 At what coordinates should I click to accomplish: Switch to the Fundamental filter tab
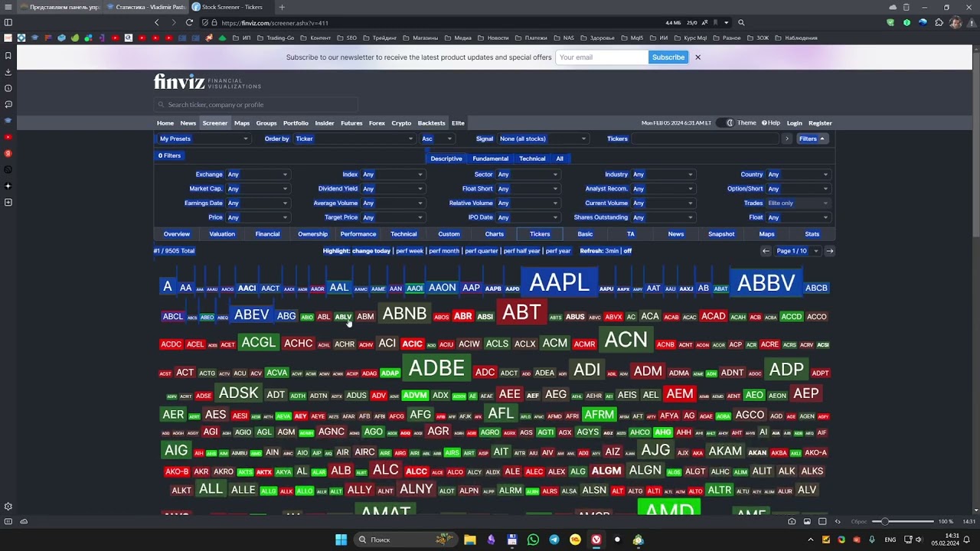tap(490, 158)
